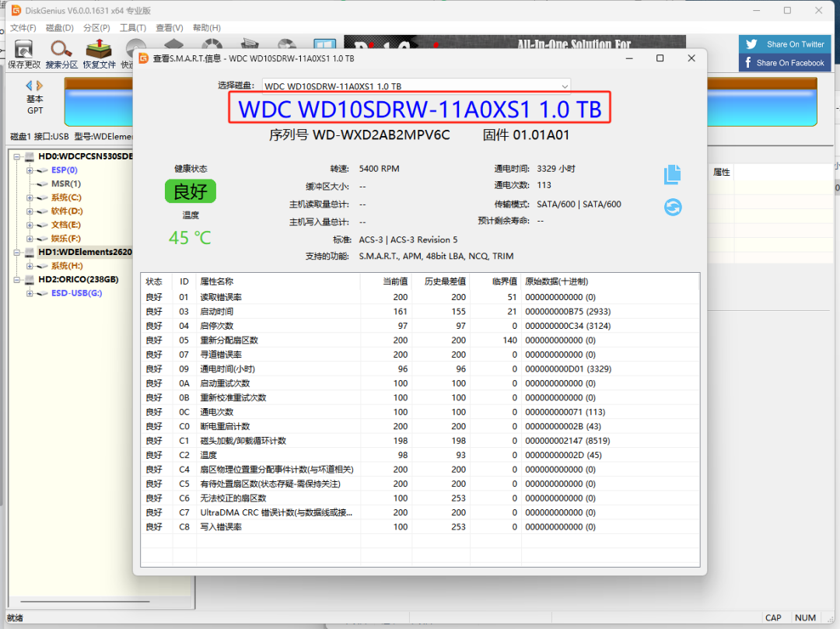Click the Facebook f icon
The height and width of the screenshot is (629, 840).
[x=748, y=63]
